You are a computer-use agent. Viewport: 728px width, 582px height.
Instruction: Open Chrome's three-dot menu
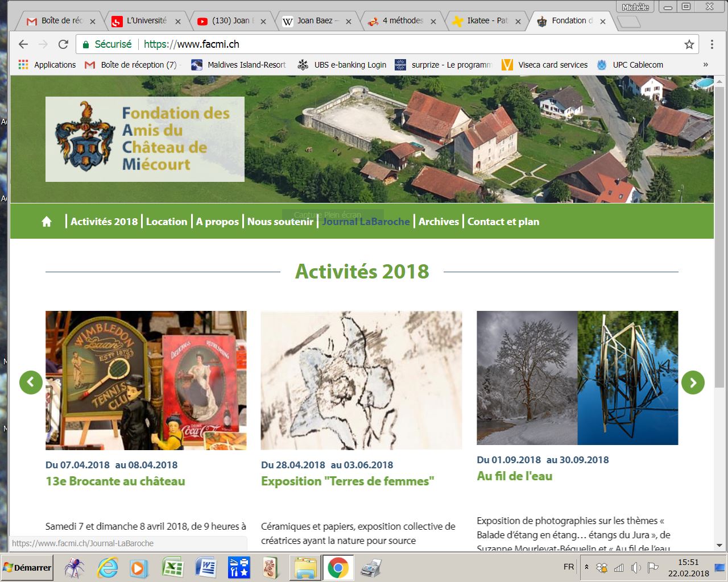(x=712, y=44)
